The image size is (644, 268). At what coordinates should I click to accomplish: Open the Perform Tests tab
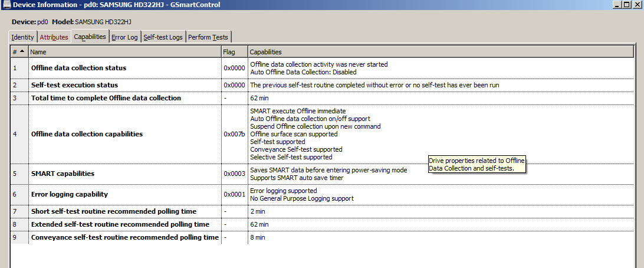(x=208, y=37)
